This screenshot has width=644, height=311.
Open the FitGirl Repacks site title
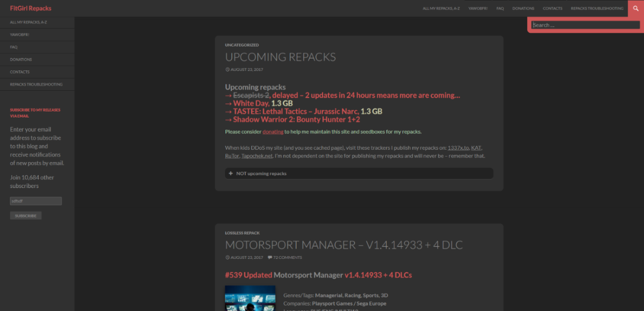31,8
